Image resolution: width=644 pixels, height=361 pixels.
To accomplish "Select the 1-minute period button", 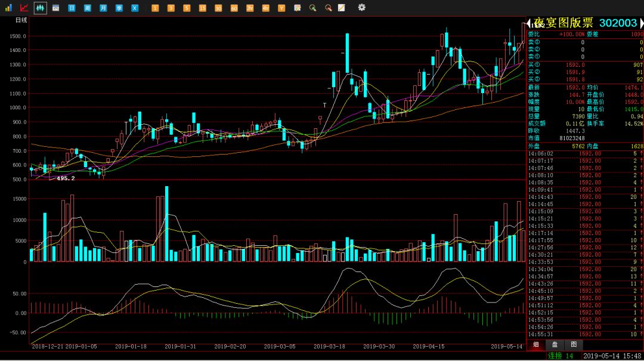I will click(155, 8).
